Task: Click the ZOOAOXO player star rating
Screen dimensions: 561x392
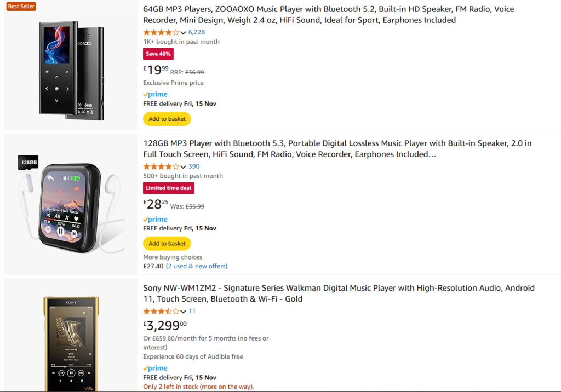Action: (x=161, y=32)
